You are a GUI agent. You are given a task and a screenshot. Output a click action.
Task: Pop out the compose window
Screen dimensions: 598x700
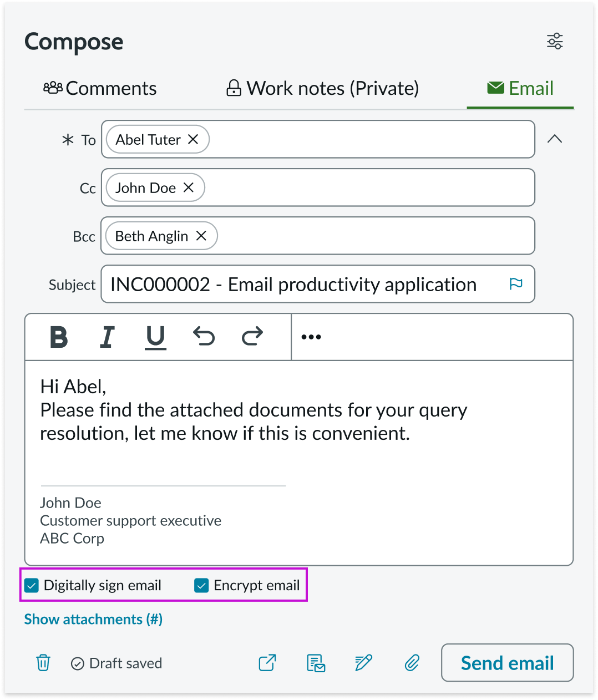(267, 663)
